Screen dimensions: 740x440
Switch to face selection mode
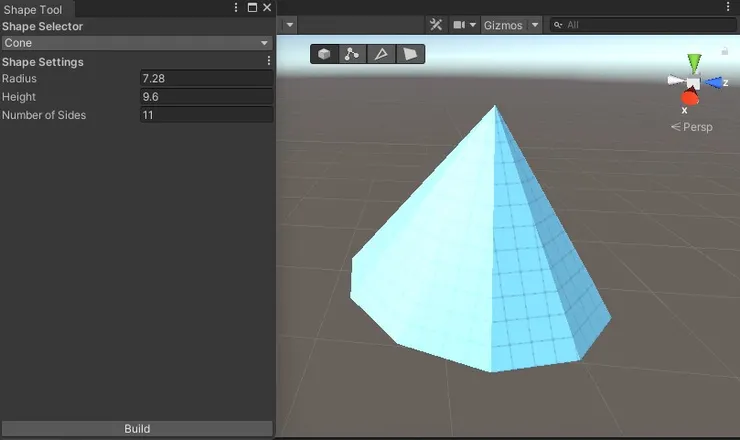pyautogui.click(x=410, y=54)
